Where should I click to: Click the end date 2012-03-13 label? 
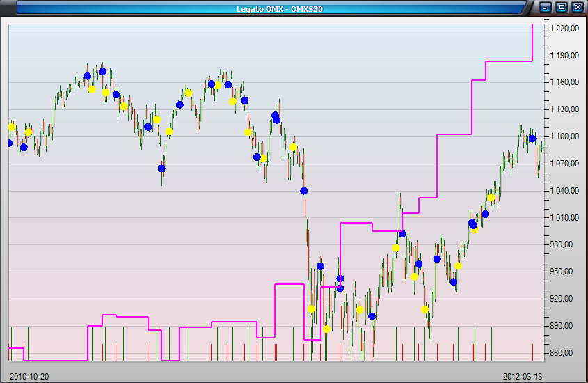coord(523,376)
